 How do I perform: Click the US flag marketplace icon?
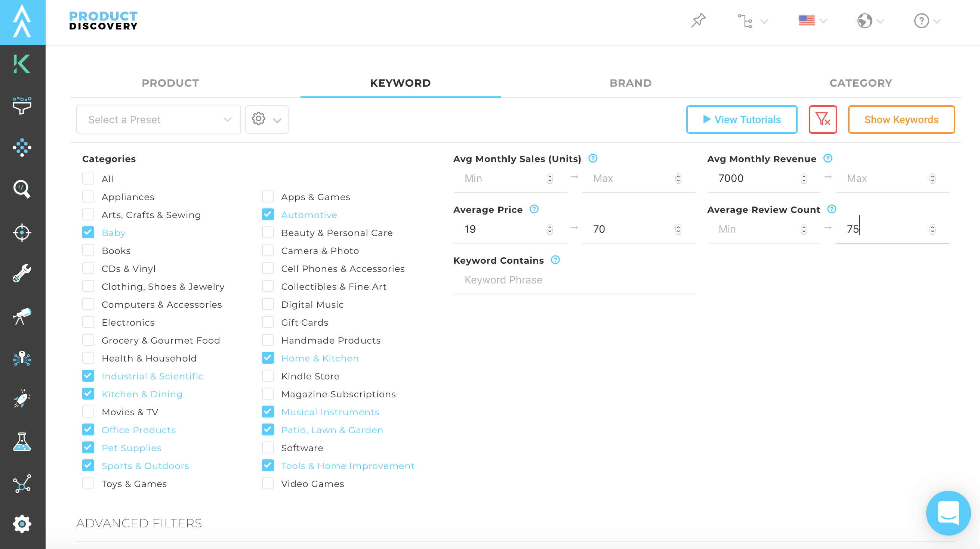pyautogui.click(x=807, y=21)
